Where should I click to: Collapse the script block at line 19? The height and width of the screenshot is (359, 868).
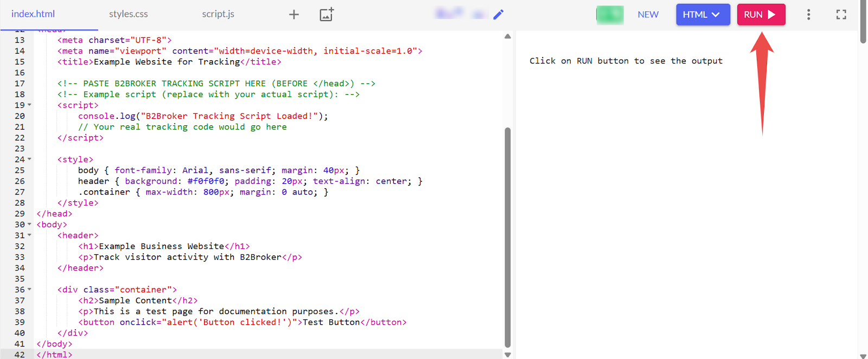click(29, 105)
